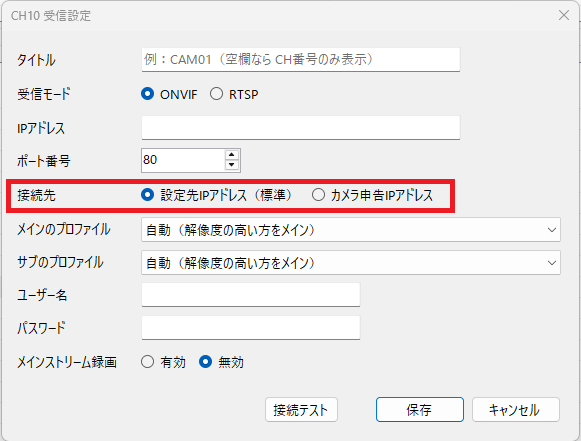Click the CH10 受信設定 window title
The image size is (581, 441).
point(51,16)
